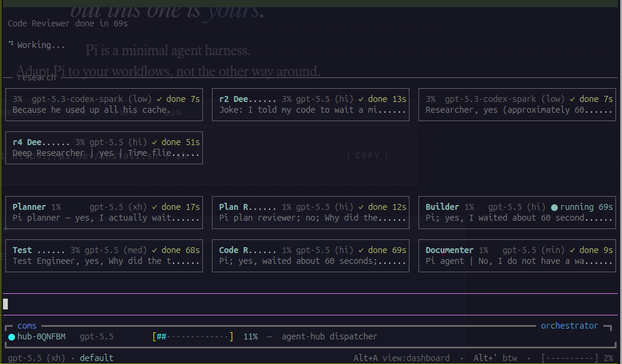Open the Planner agent card title
The image size is (622, 364).
(x=29, y=207)
